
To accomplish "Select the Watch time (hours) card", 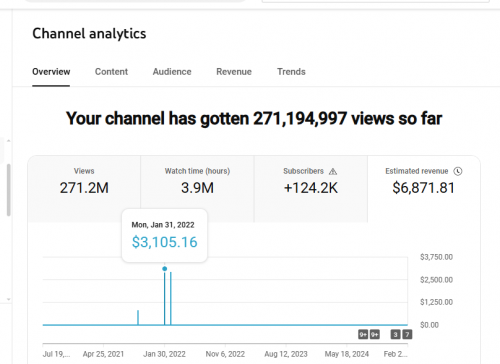I will (x=197, y=189).
